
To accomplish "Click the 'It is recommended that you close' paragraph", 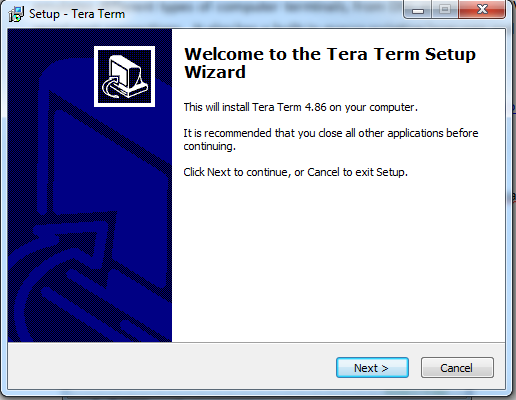I will coord(331,139).
